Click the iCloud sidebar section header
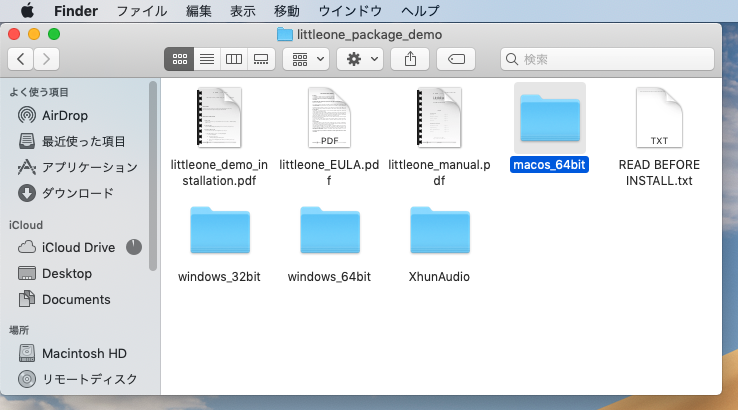Screen dimensions: 738x410 click(x=26, y=225)
